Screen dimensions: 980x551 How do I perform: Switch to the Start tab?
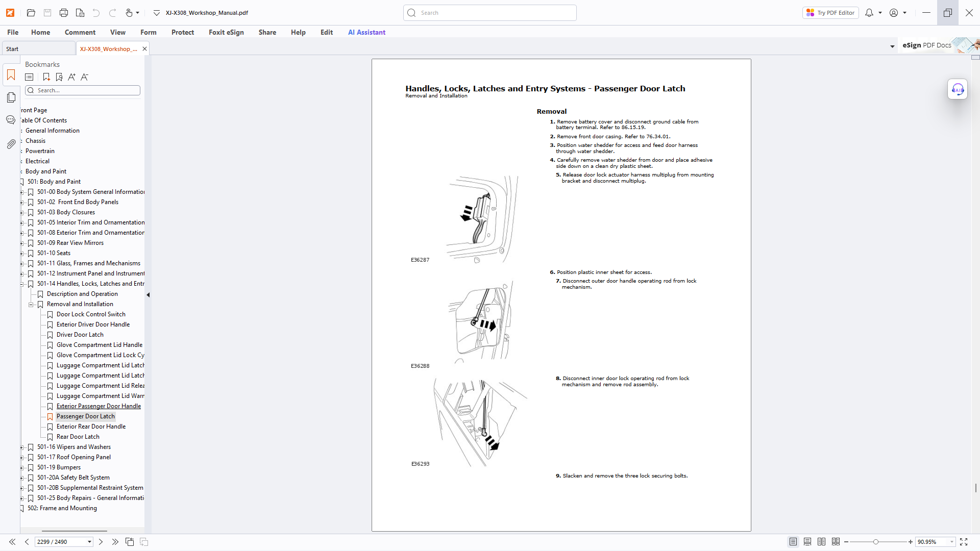[12, 49]
